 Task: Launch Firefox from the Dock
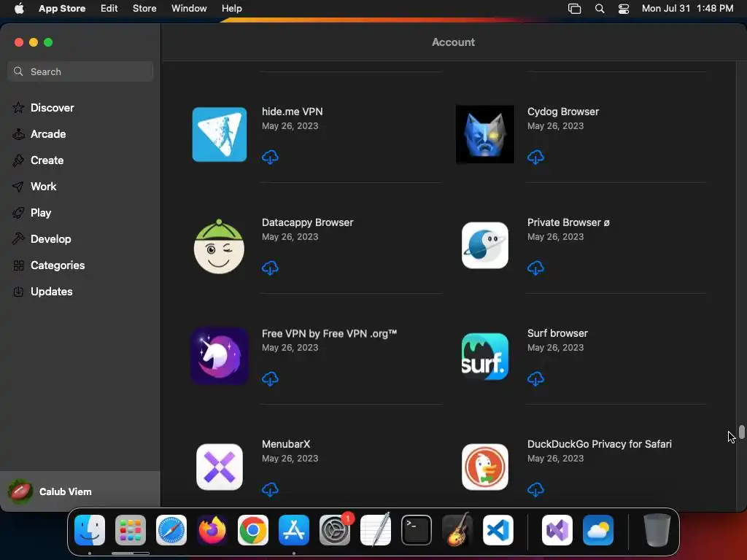(x=212, y=530)
